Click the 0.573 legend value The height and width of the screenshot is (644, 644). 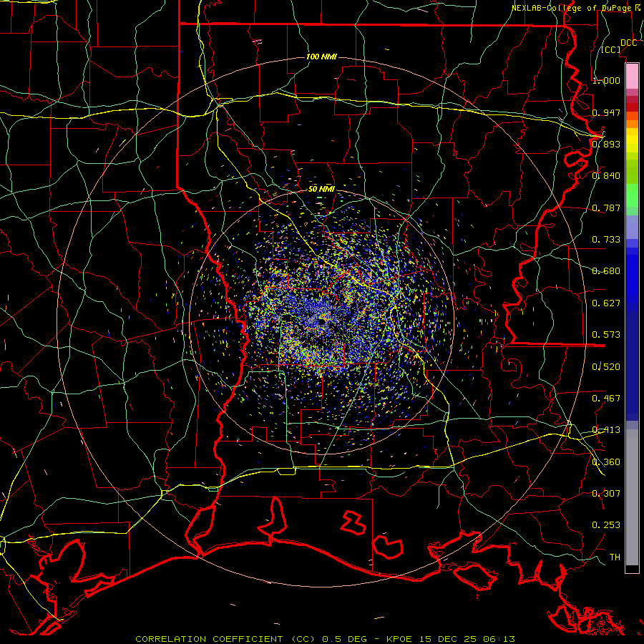point(606,335)
